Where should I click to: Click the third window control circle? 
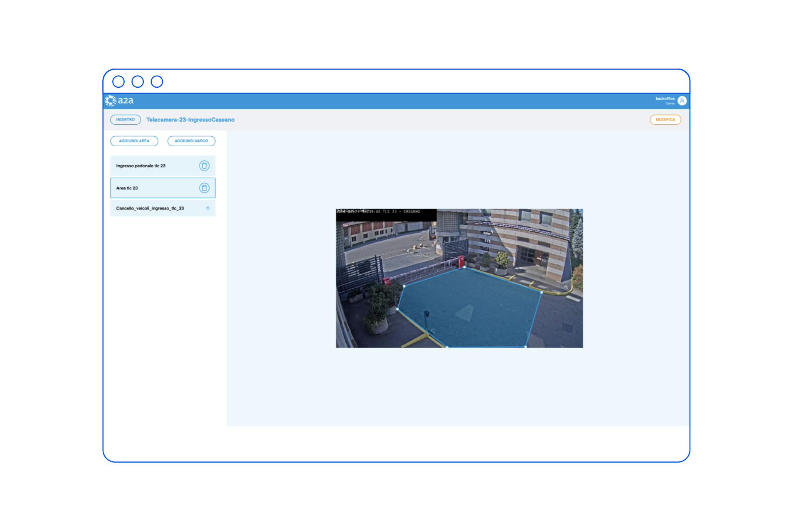[157, 81]
